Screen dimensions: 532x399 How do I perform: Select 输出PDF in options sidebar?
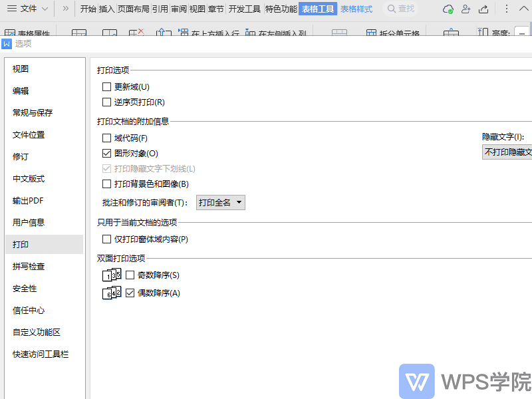[44, 201]
